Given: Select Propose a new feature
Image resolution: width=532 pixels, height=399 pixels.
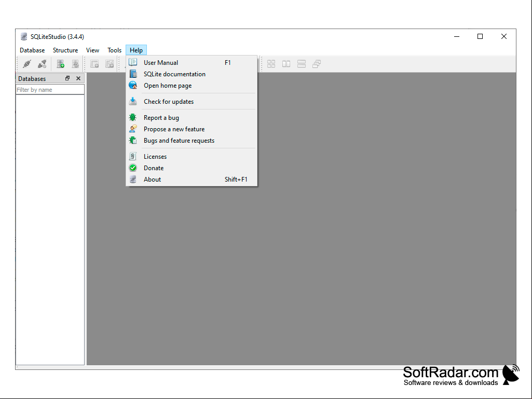Looking at the screenshot, I should point(192,129).
